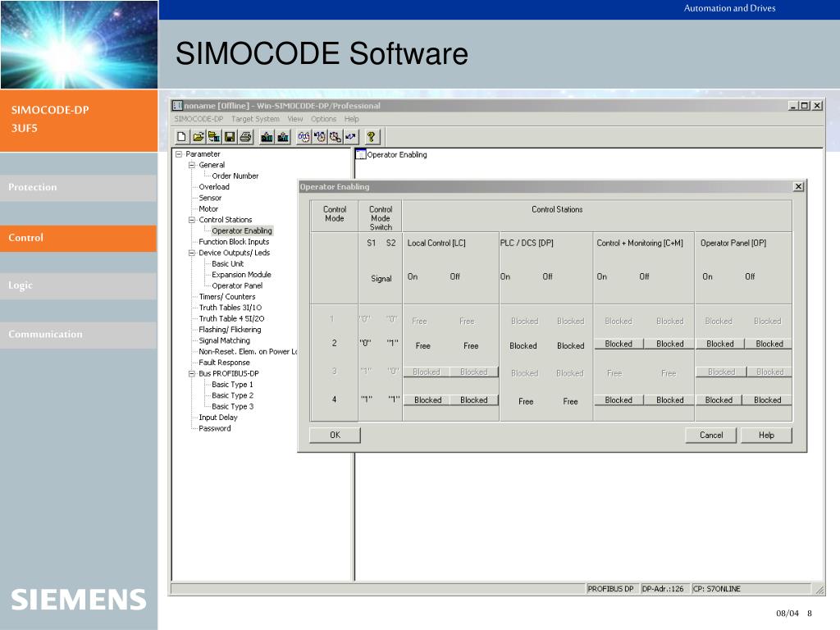840x630 pixels.
Task: Toggle row 4 Operator Panel Off Blocked button
Action: 767,399
